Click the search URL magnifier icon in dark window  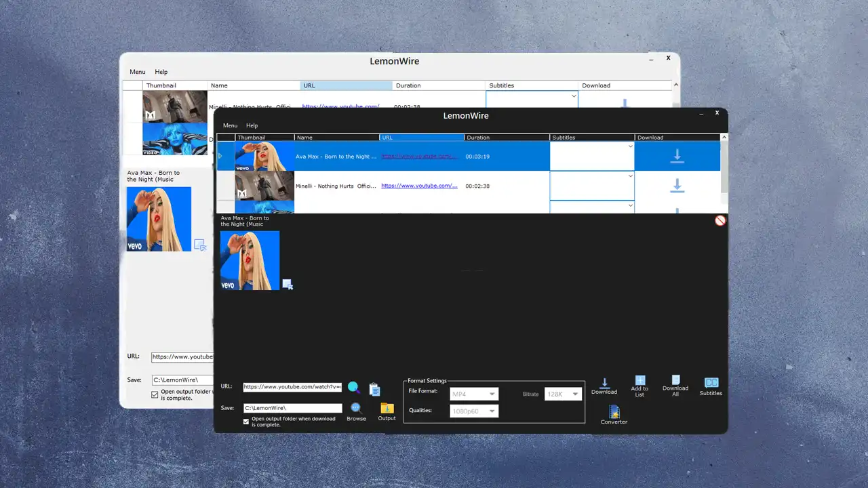pos(354,388)
